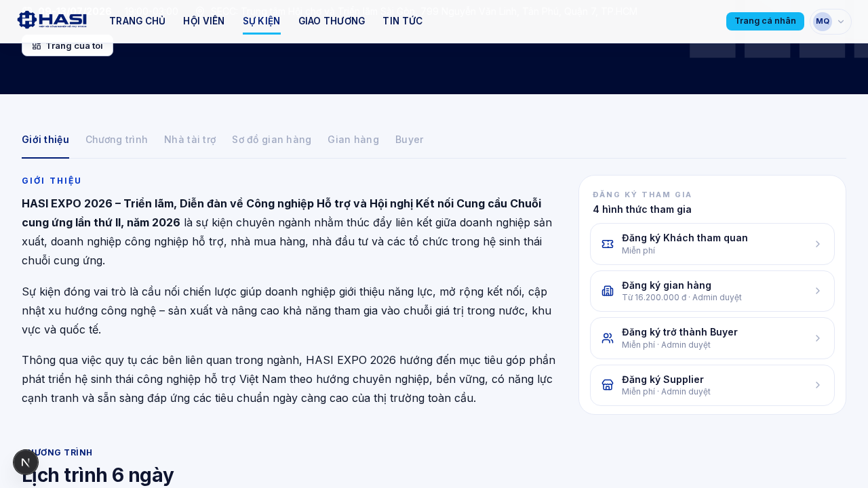Viewport: 868px width, 488px height.
Task: Open Đăng ký trở thành Buyer chevron
Action: (x=818, y=338)
